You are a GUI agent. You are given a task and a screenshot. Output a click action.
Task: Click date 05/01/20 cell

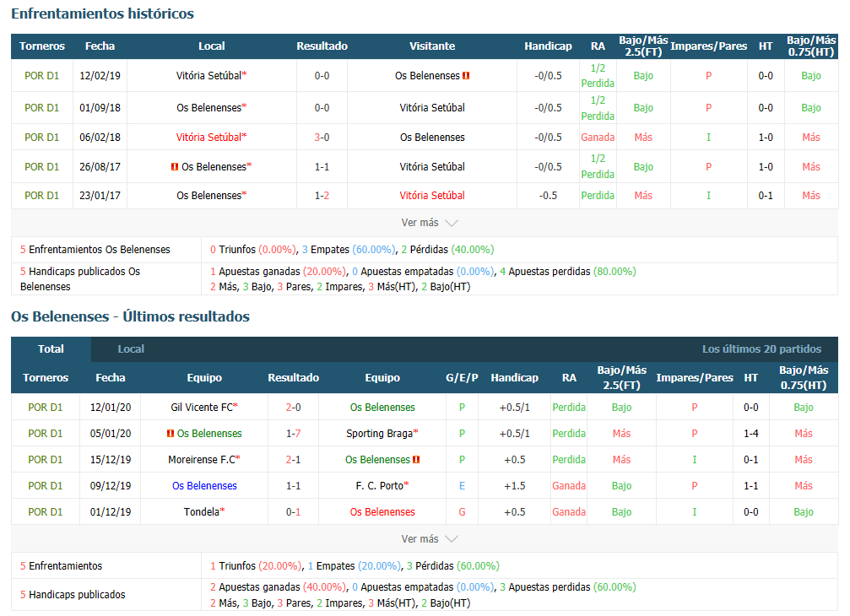pos(111,434)
